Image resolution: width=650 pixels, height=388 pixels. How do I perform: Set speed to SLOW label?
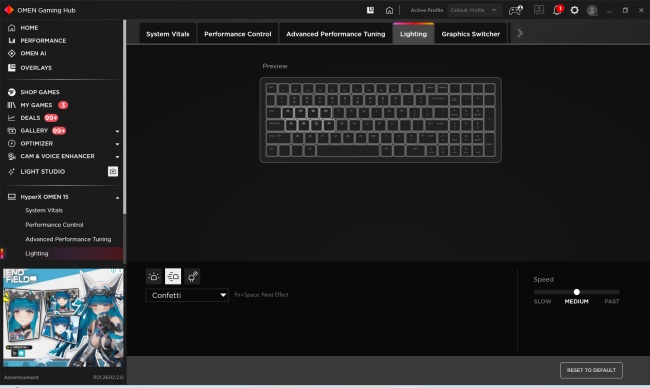543,301
